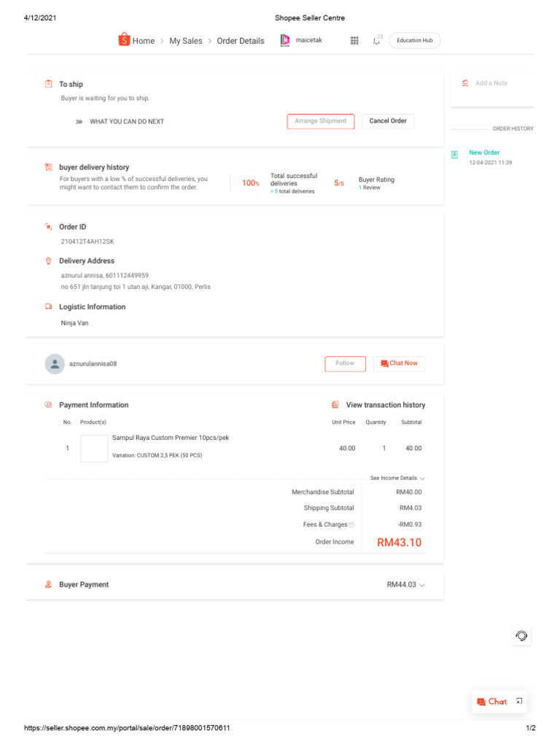560x747 pixels.
Task: Select Ninja Van text
Action: click(x=75, y=323)
